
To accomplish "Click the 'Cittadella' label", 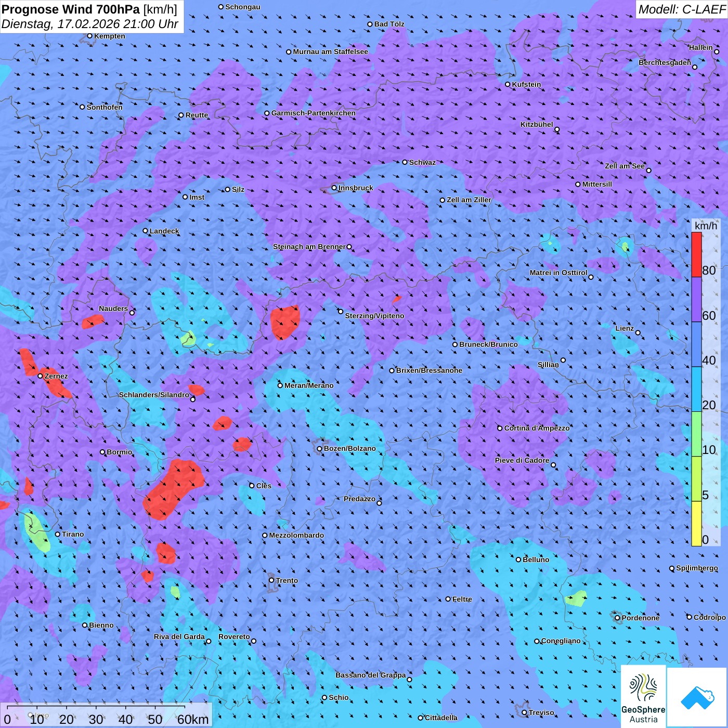I will click(x=441, y=718).
